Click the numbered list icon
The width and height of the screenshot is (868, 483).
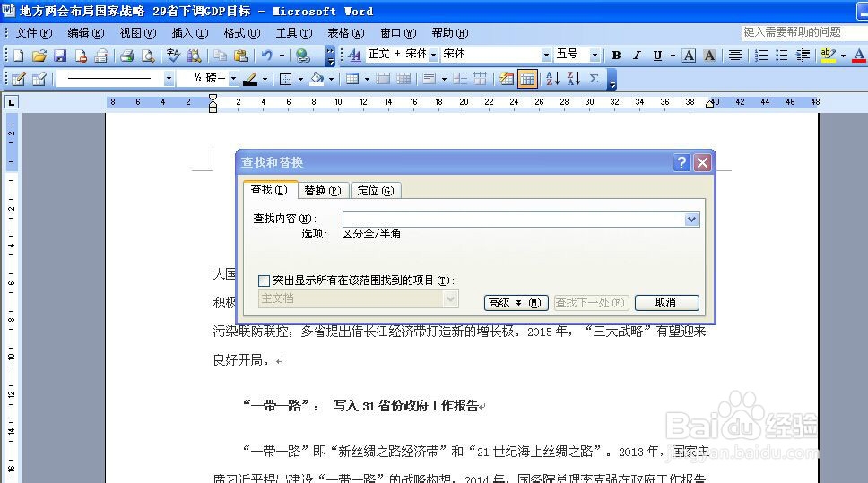761,56
